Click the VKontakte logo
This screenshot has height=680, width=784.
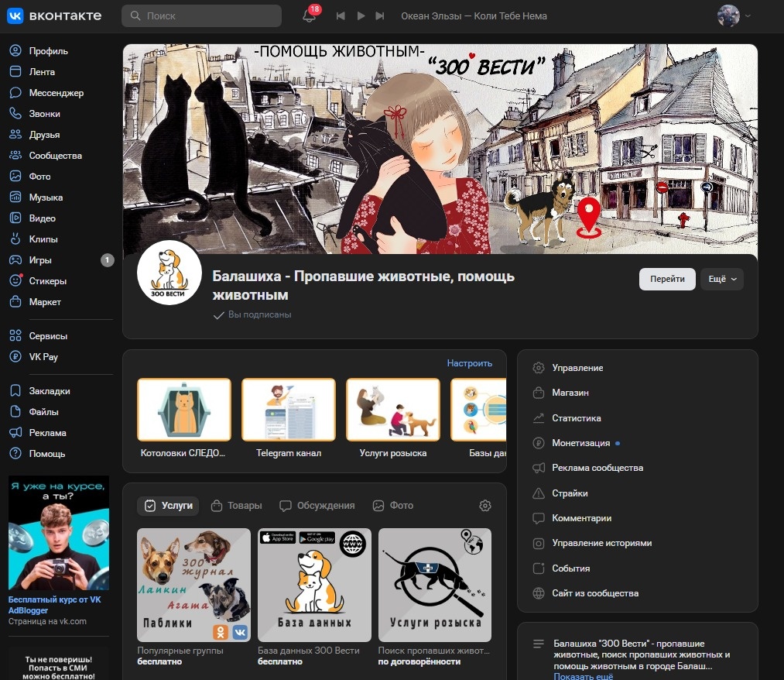click(54, 16)
